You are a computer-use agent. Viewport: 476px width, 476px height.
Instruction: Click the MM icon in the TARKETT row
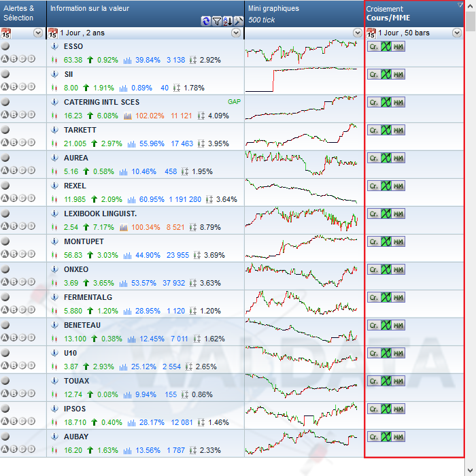tap(398, 131)
